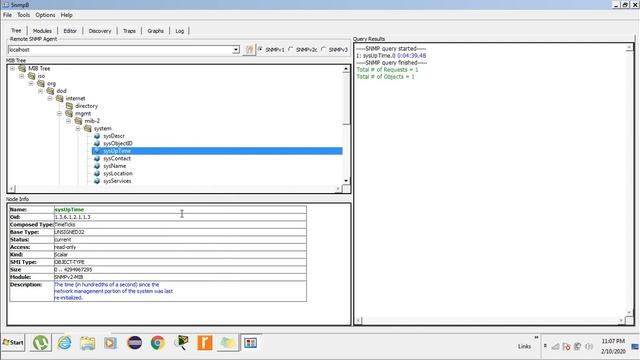Select the sysServices tree item
This screenshot has height=360, width=640.
[x=117, y=181]
